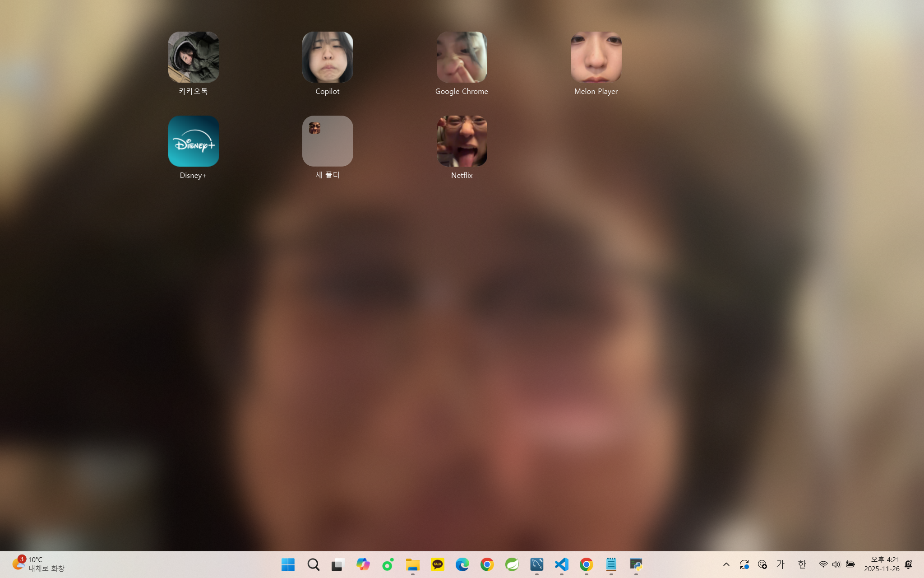Open Microsoft Edge from the taskbar
Viewport: 924px width, 578px height.
coord(462,564)
